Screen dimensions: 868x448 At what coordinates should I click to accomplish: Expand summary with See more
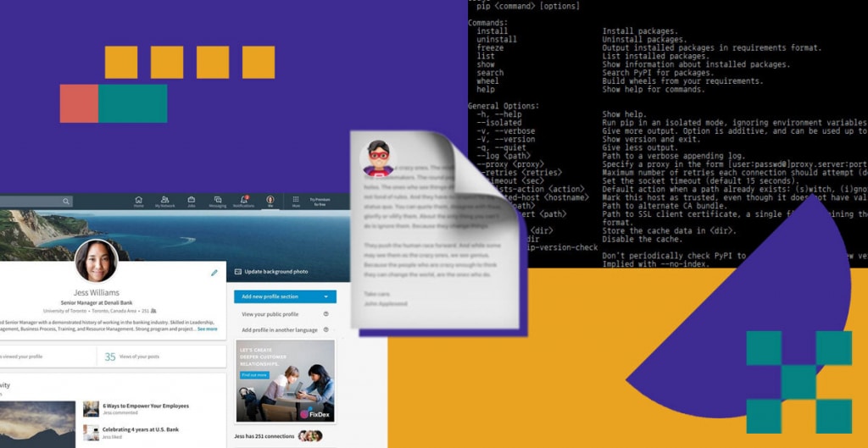208,329
